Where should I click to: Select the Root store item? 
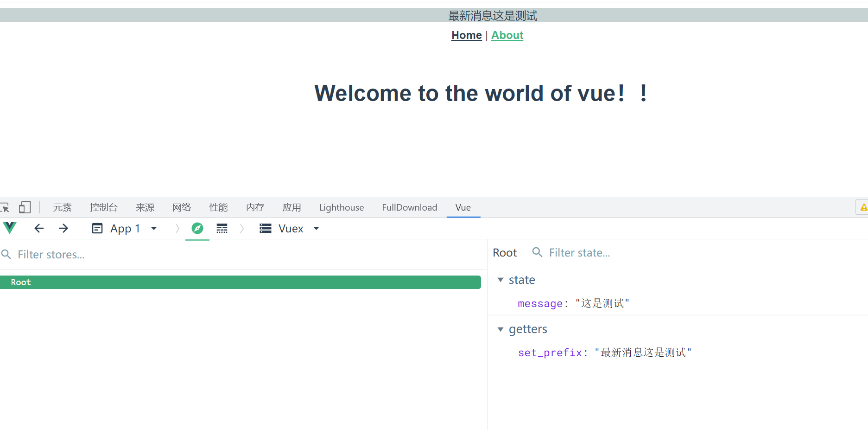click(x=241, y=282)
